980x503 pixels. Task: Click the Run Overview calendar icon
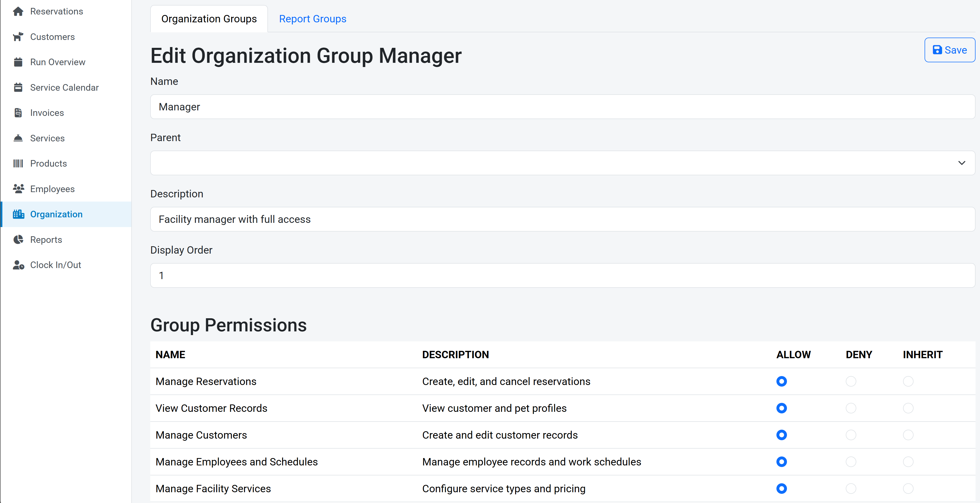point(18,62)
